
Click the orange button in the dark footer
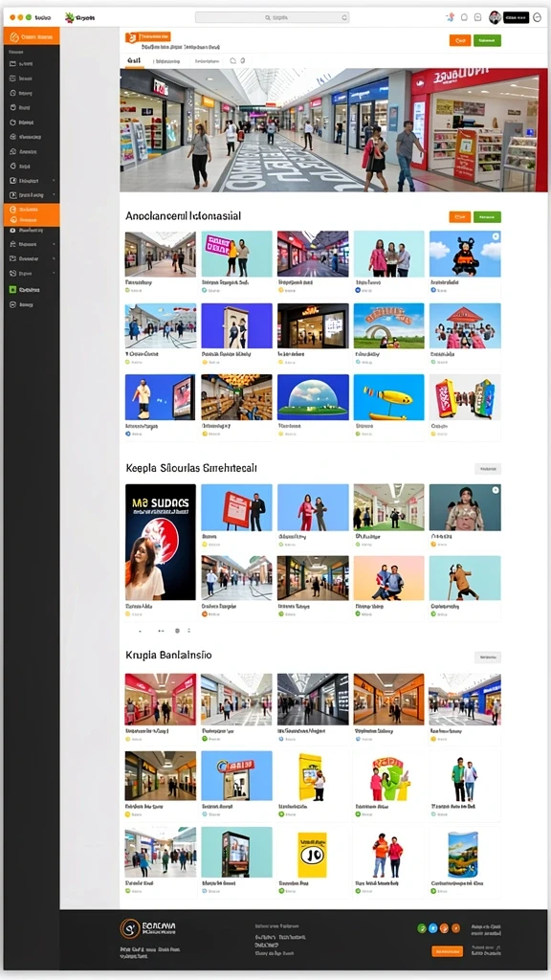click(447, 951)
